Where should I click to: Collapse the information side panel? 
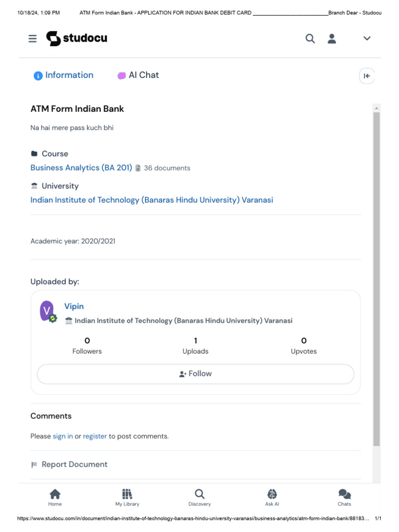click(367, 76)
